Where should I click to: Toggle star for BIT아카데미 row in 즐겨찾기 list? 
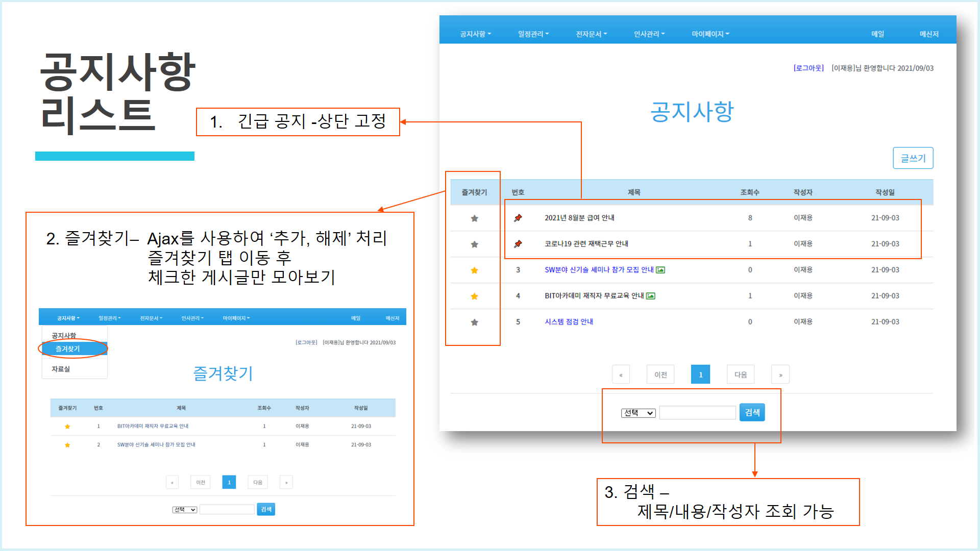(67, 427)
